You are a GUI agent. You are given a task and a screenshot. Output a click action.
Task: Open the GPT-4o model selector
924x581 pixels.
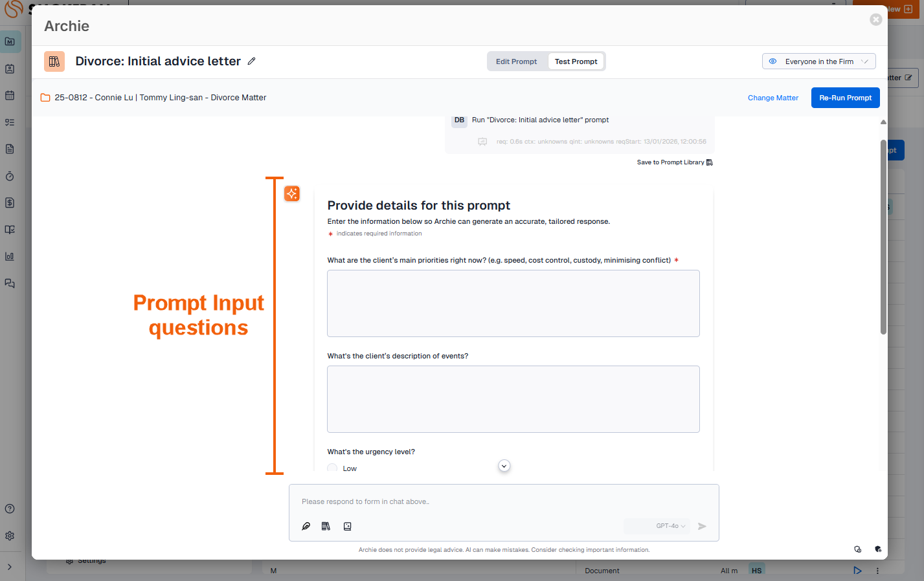click(x=670, y=526)
